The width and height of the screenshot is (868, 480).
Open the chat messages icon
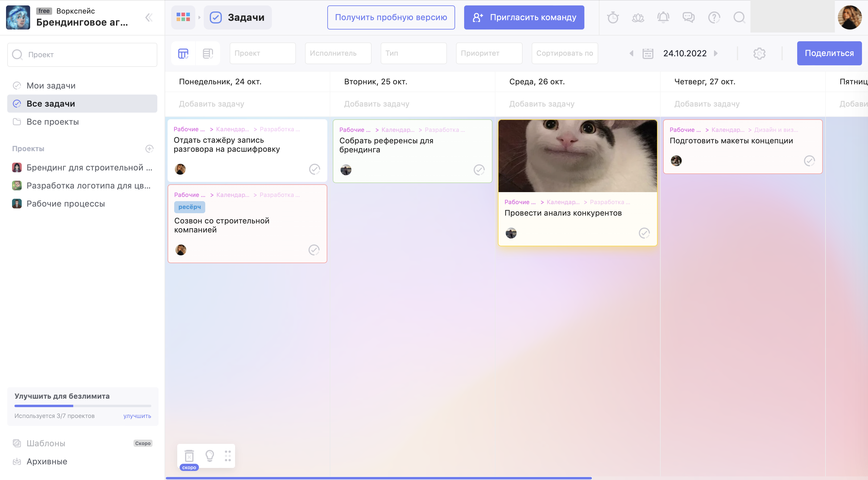(x=688, y=17)
